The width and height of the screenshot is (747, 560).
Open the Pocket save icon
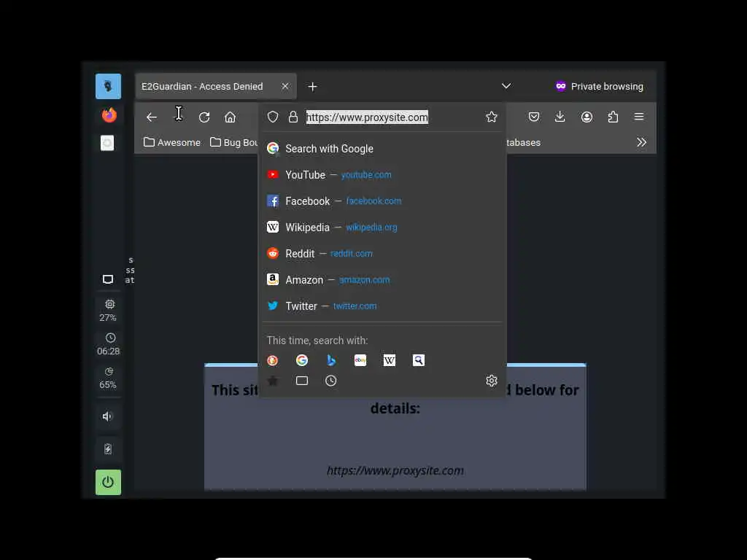pyautogui.click(x=534, y=117)
